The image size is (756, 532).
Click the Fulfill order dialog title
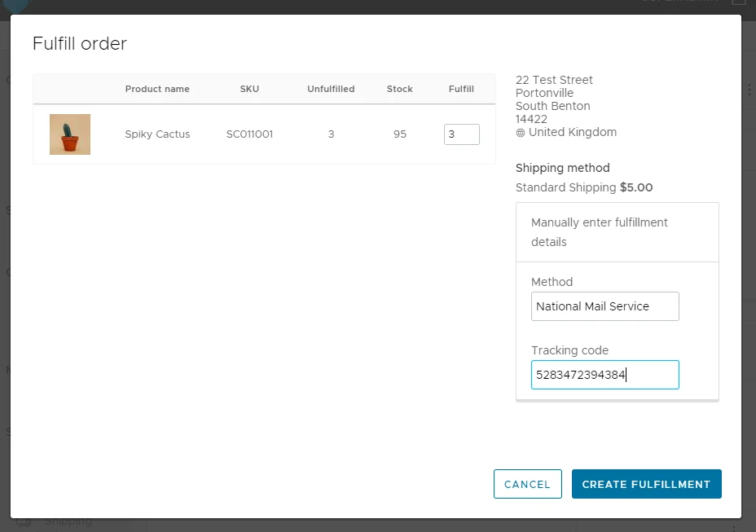tap(80, 43)
